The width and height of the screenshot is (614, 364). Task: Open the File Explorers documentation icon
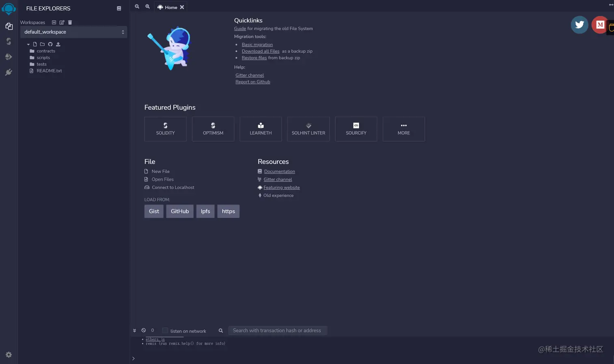click(x=119, y=9)
